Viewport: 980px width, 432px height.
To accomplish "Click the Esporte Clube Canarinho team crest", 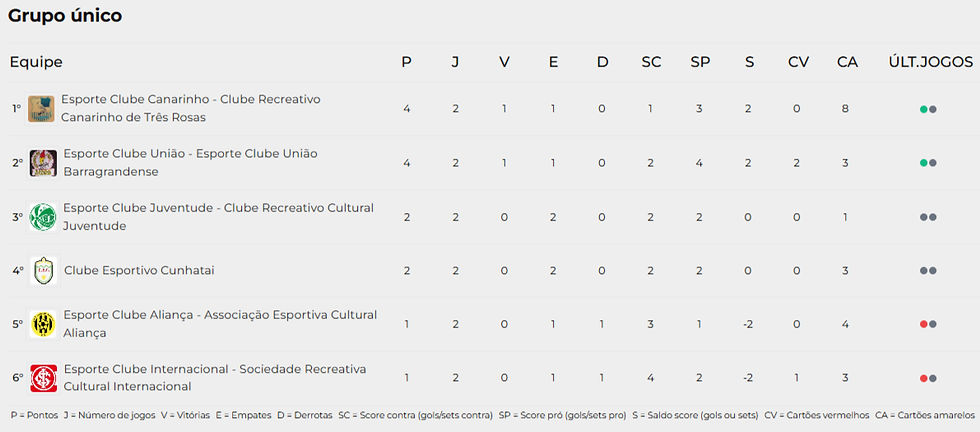I will [41, 108].
